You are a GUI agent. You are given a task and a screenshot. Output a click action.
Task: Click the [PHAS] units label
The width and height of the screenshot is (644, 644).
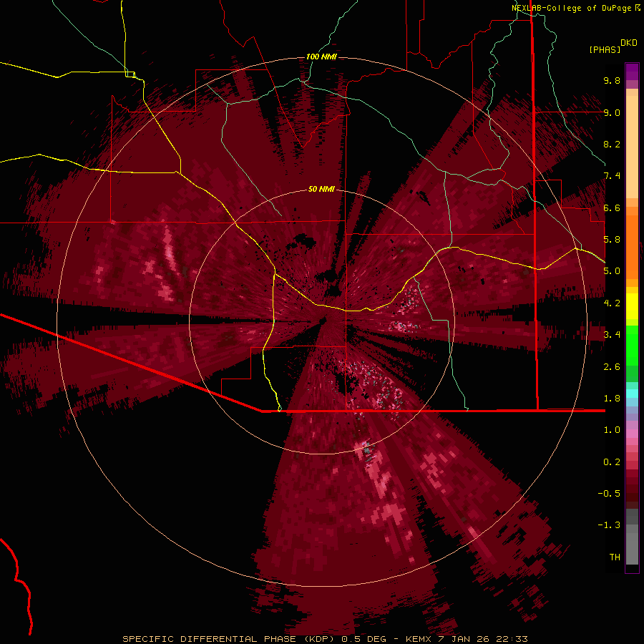click(605, 49)
